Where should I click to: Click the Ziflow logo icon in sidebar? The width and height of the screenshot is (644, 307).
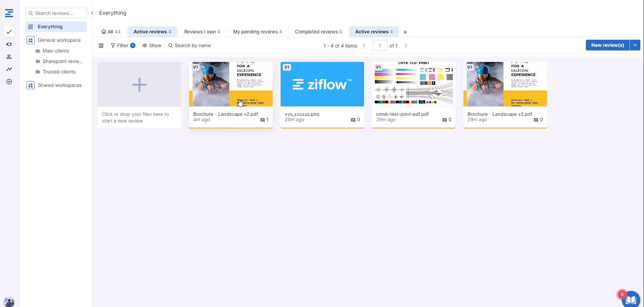click(x=9, y=13)
